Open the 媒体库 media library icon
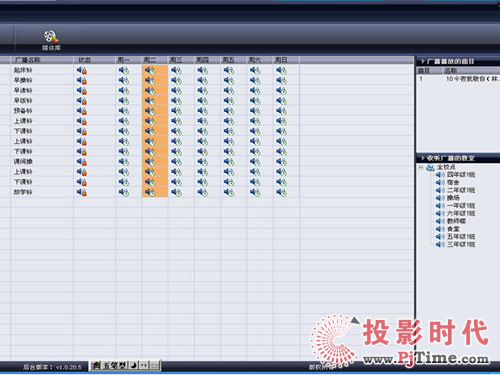 coord(51,37)
